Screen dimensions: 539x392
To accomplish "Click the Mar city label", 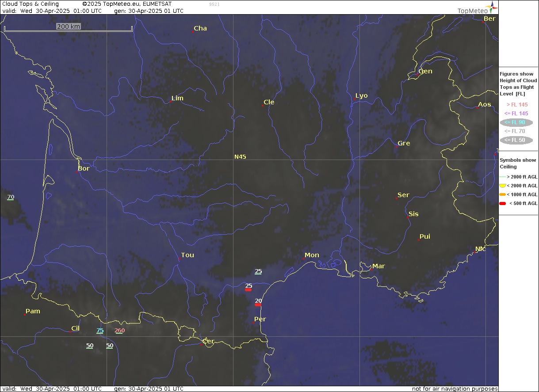I will (378, 266).
